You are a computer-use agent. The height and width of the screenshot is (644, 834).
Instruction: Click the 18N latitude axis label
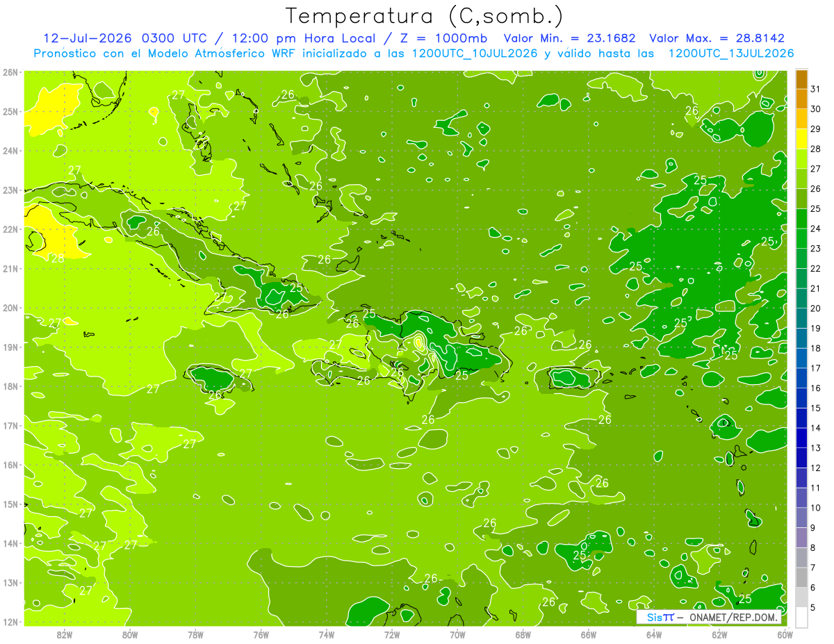10,386
